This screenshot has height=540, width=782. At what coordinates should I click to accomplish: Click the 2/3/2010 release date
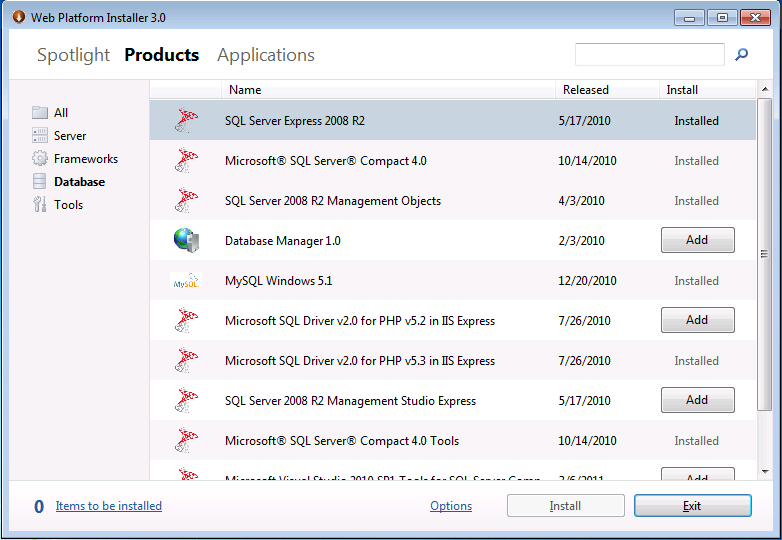pyautogui.click(x=581, y=241)
